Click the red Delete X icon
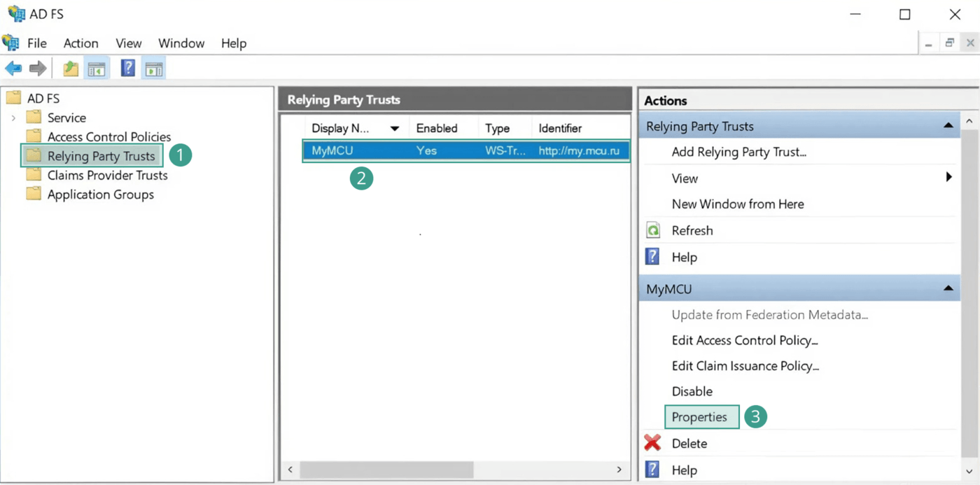This screenshot has width=980, height=485. click(652, 443)
